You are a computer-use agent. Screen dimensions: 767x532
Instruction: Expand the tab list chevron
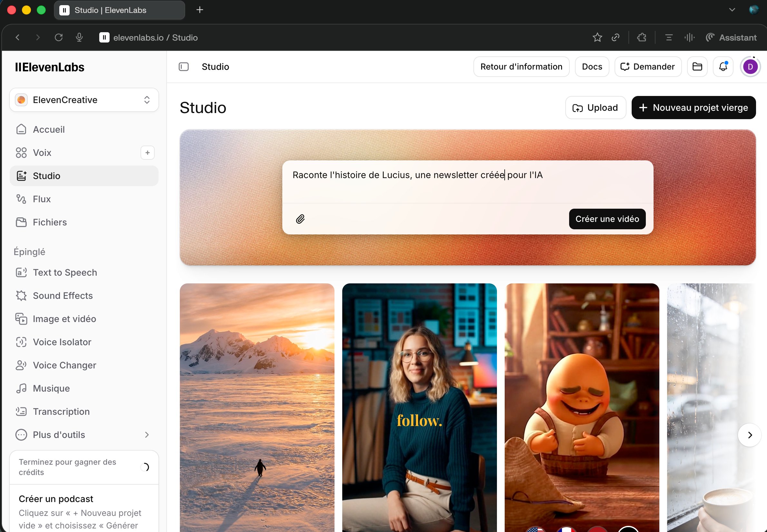pos(732,10)
